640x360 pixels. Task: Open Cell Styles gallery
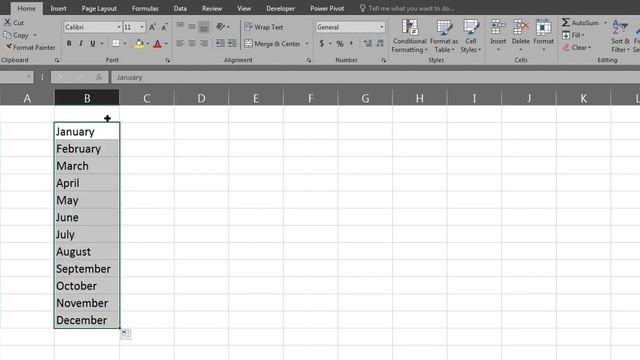[471, 36]
